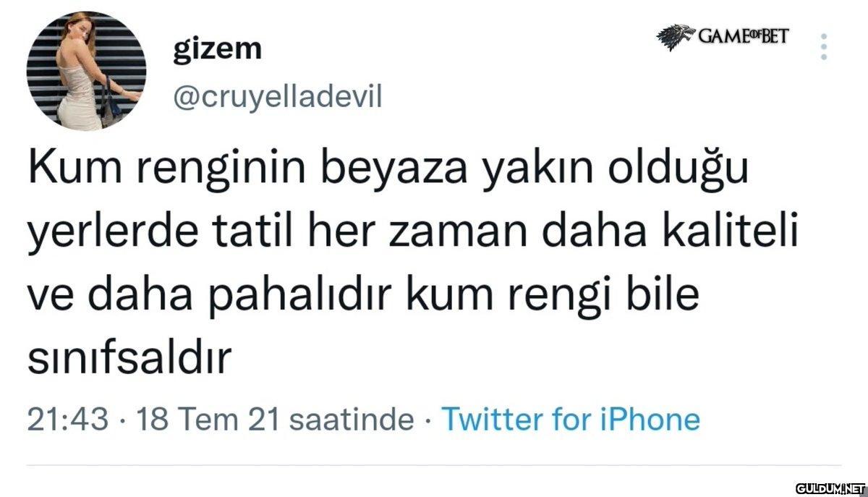This screenshot has height=497, width=868.
Task: Click the word saatinde in timestamp row
Action: click(x=350, y=420)
